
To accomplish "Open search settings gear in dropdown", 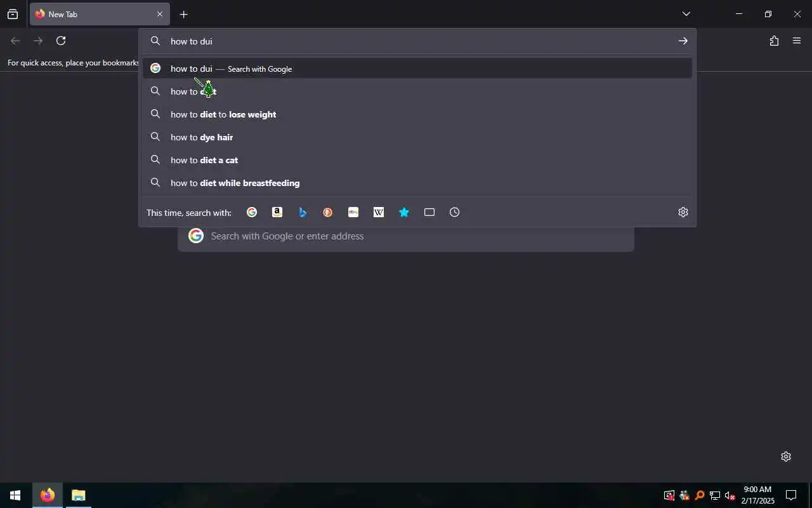I will (x=683, y=212).
